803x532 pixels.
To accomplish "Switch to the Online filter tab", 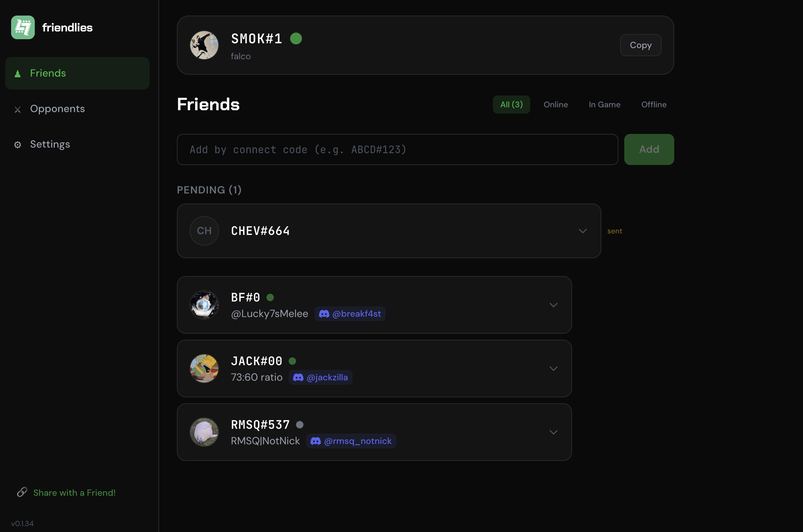I will tap(555, 105).
